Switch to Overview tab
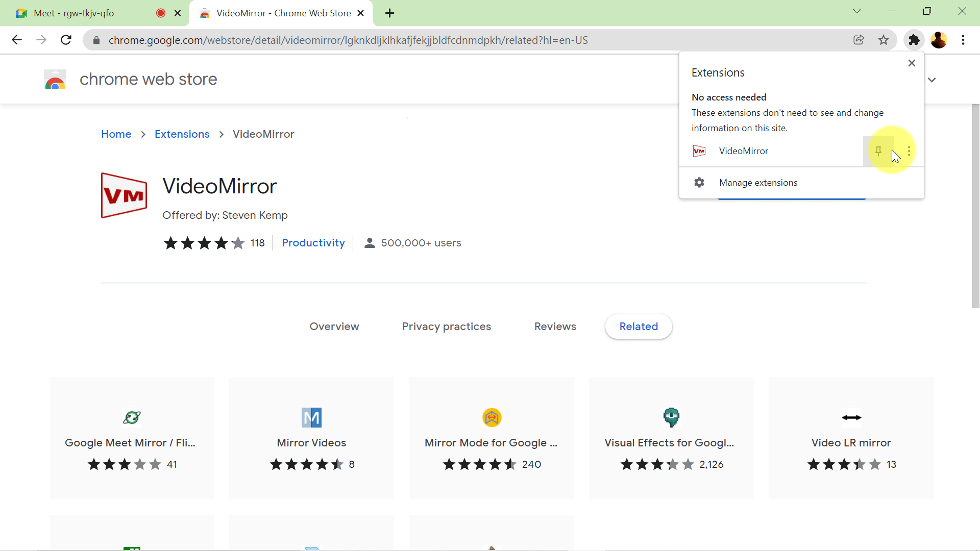 pyautogui.click(x=334, y=327)
